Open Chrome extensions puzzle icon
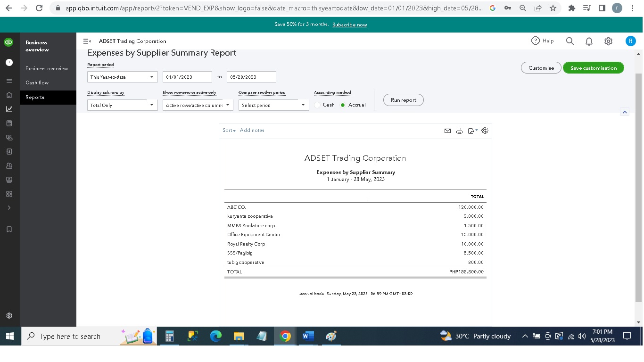644x362 pixels. tap(572, 8)
